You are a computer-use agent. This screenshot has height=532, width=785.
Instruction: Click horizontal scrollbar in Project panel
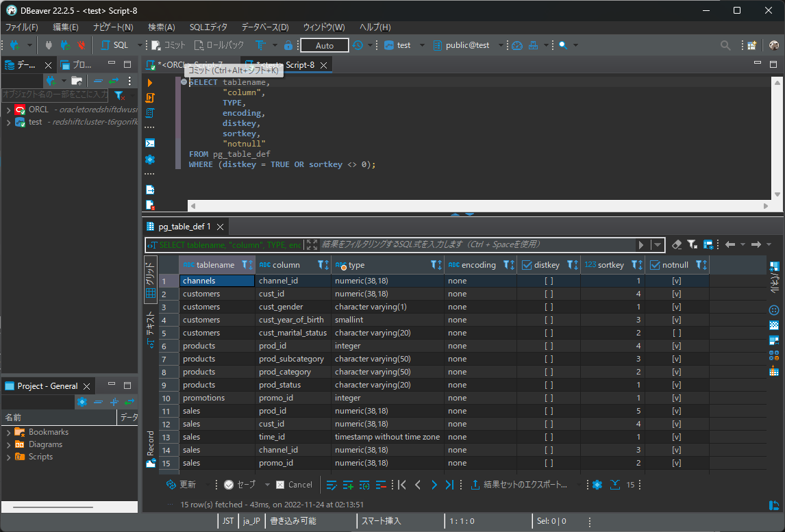(x=70, y=507)
